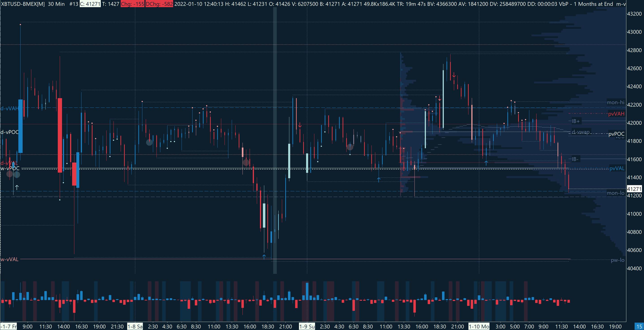Viewport: 644px width, 330px height.
Task: Click the gray circle marker near 2:30 on 1-8
Action: coord(149,142)
